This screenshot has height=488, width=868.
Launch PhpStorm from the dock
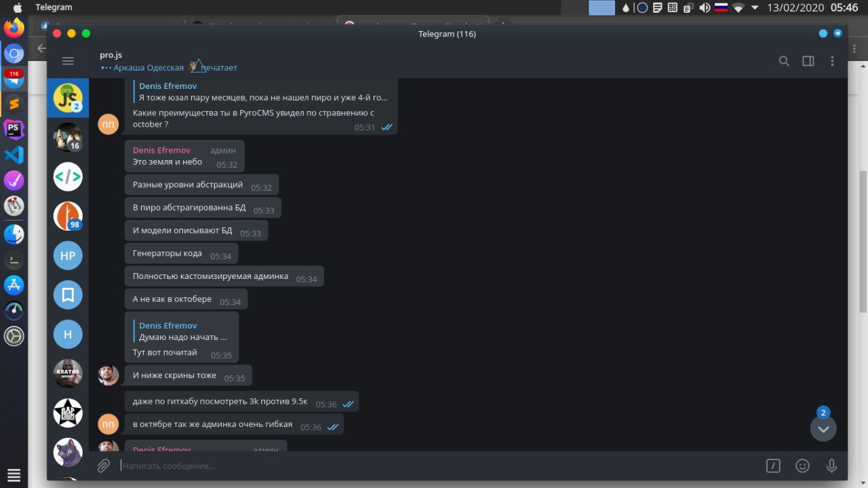14,129
